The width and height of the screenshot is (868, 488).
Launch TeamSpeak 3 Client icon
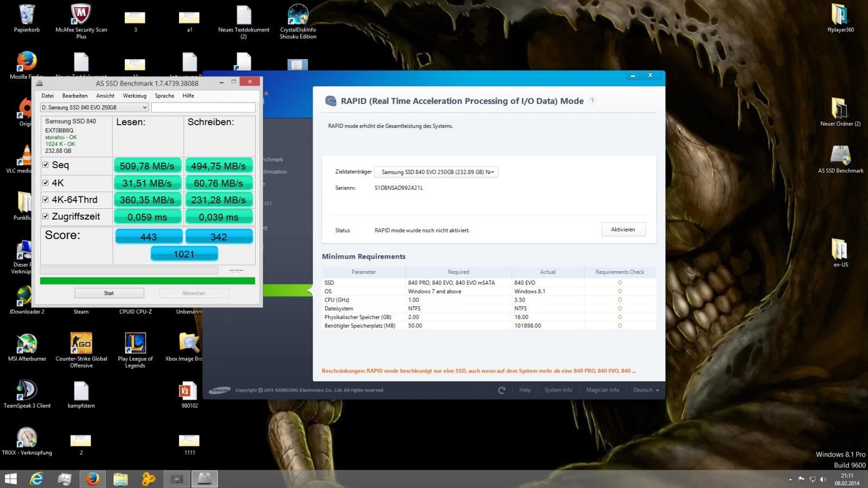[x=27, y=394]
